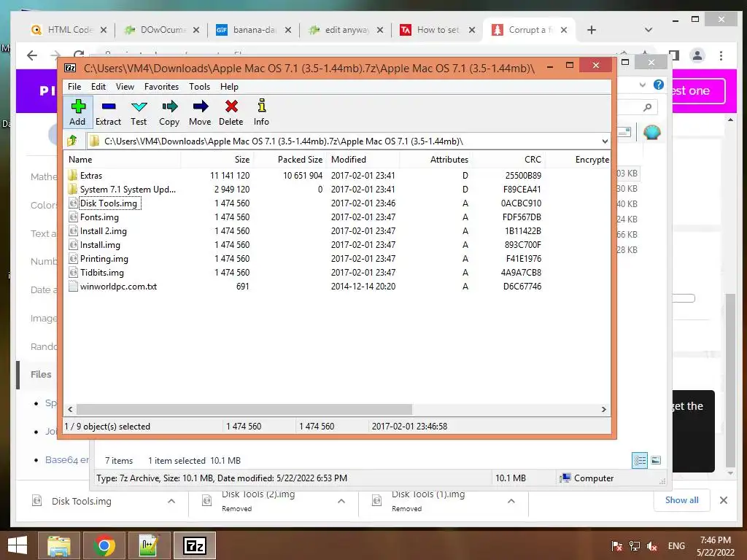Expand Disk Tools.img download options chevron
The height and width of the screenshot is (560, 747).
pos(171,501)
